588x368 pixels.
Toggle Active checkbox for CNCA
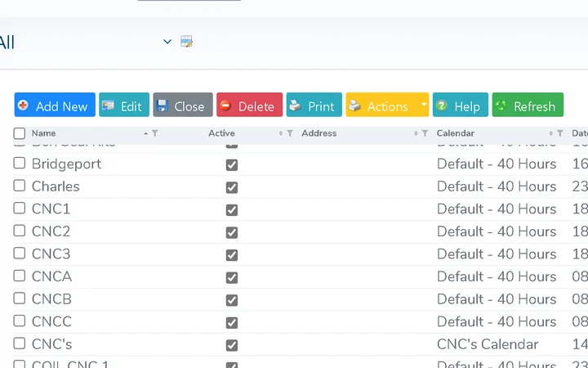[x=232, y=277]
